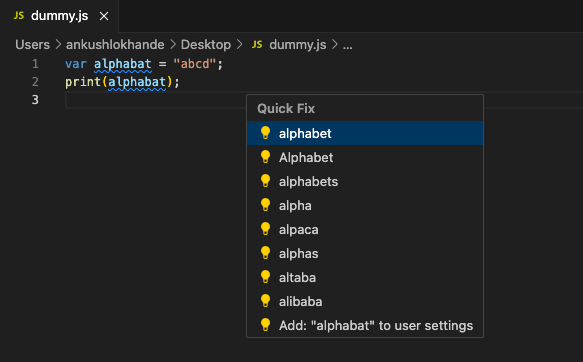The height and width of the screenshot is (362, 583).
Task: Click line number 2 in gutter
Action: (x=35, y=82)
